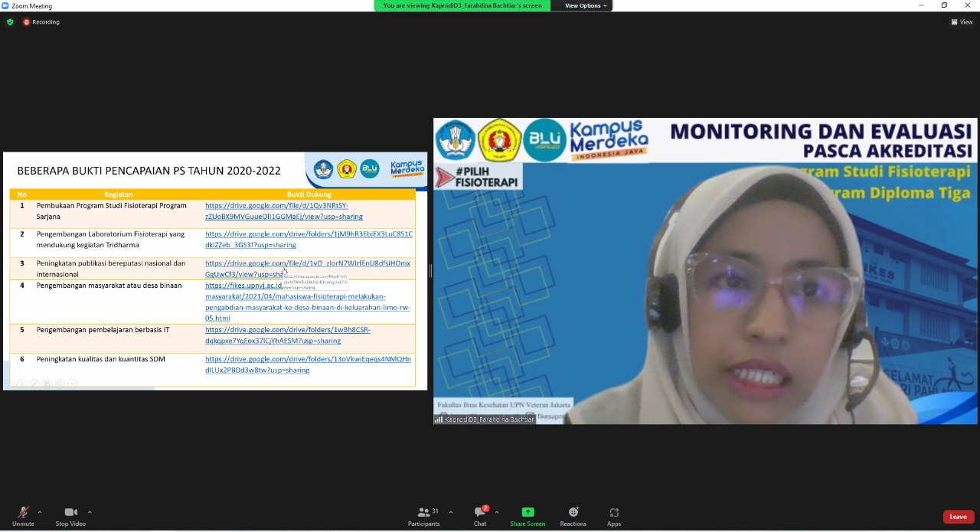Unmute the microphone

tap(23, 516)
